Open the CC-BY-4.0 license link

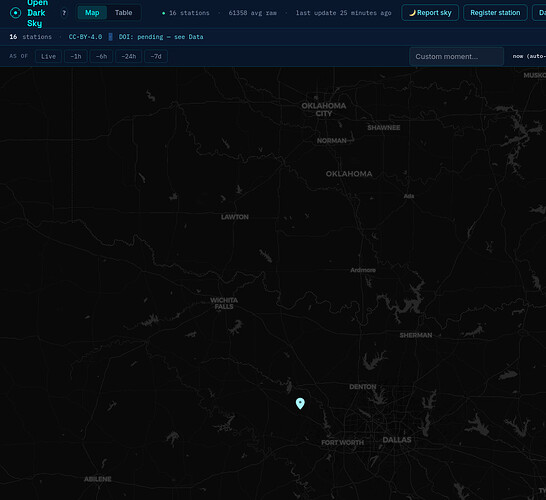click(x=85, y=37)
